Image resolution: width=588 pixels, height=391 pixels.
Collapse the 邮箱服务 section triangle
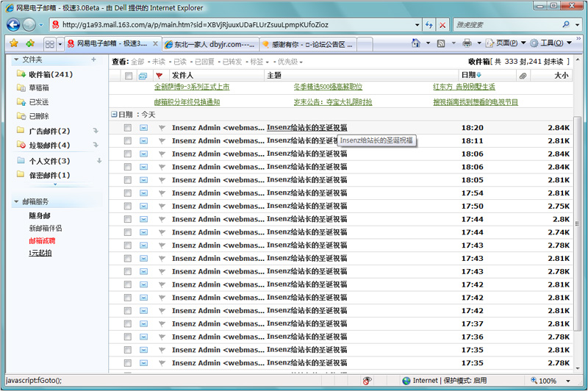[x=16, y=201]
